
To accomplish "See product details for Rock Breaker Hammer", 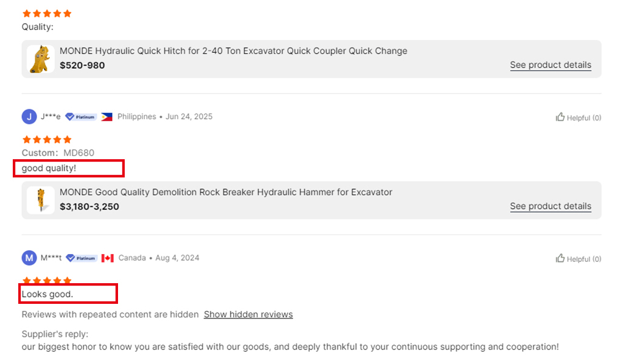I will (x=550, y=206).
